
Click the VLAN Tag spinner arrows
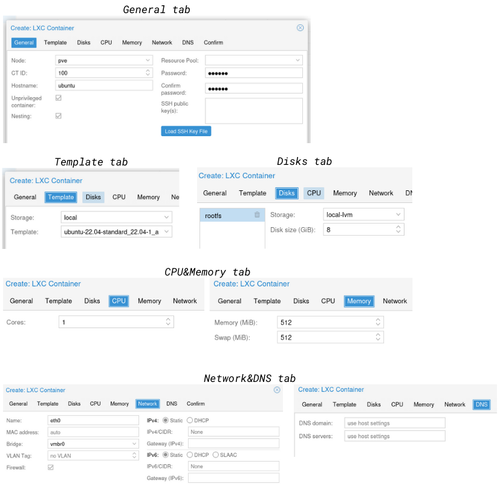[134, 455]
